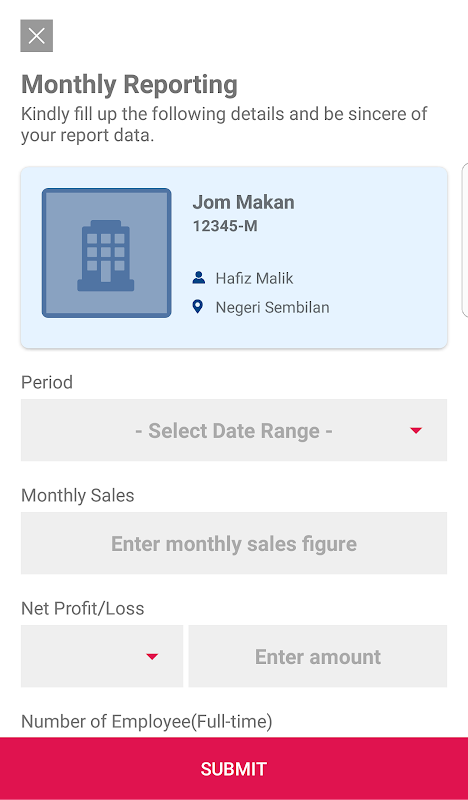Open the Net Profit/Loss type dropdown
Viewport: 468px width, 800px height.
coord(102,656)
